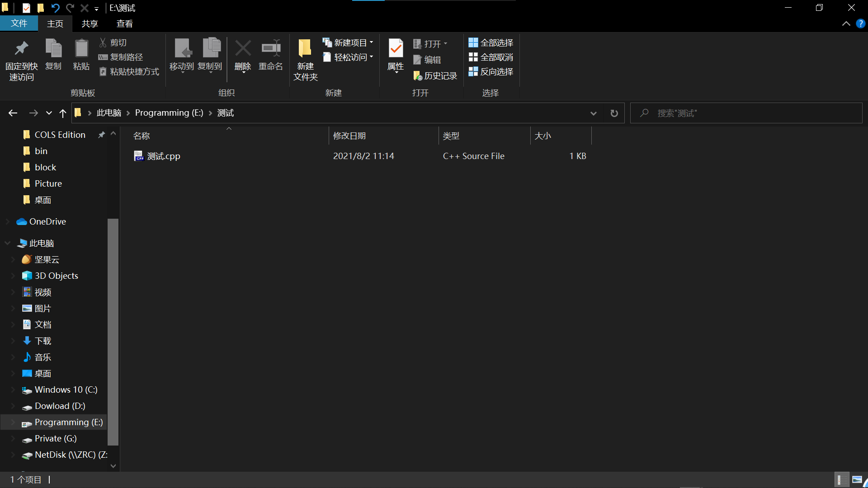Viewport: 868px width, 488px height.
Task: Click 反向选择 to invert selection
Action: pos(491,71)
